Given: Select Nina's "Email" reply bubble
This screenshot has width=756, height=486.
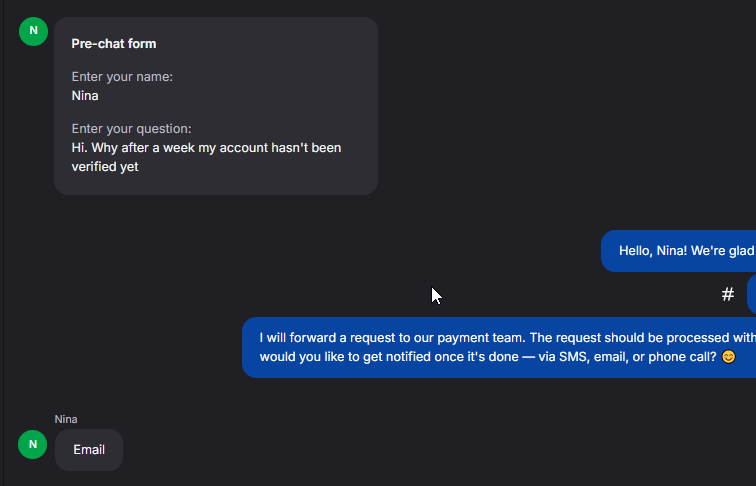Looking at the screenshot, I should point(89,450).
